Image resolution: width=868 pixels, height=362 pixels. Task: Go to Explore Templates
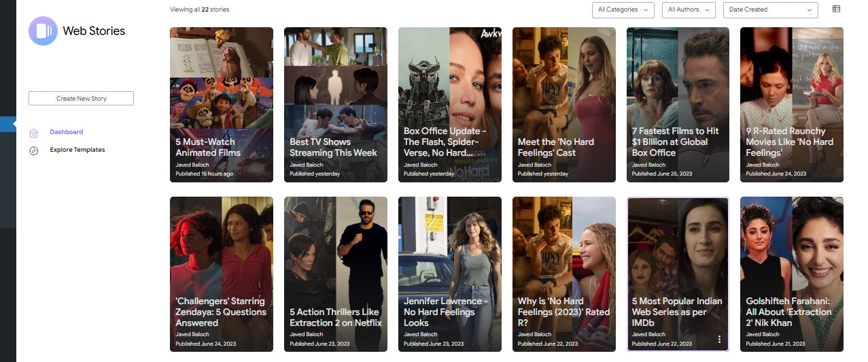pos(77,150)
